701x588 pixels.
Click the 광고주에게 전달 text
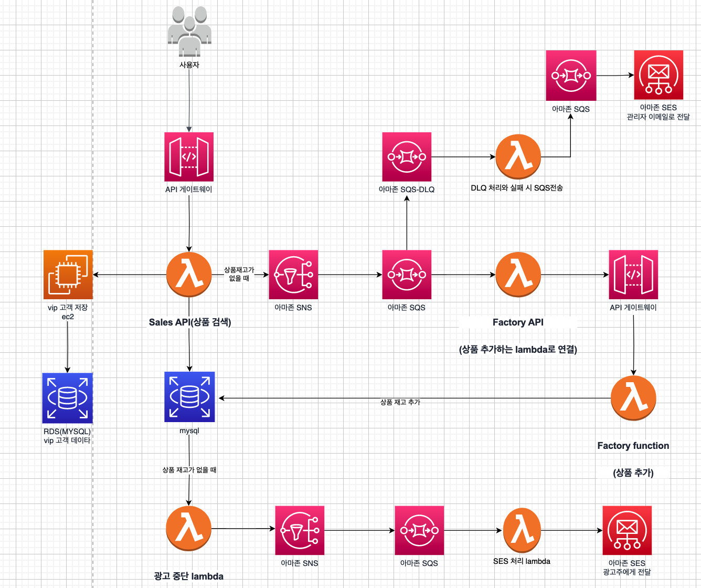pyautogui.click(x=627, y=572)
